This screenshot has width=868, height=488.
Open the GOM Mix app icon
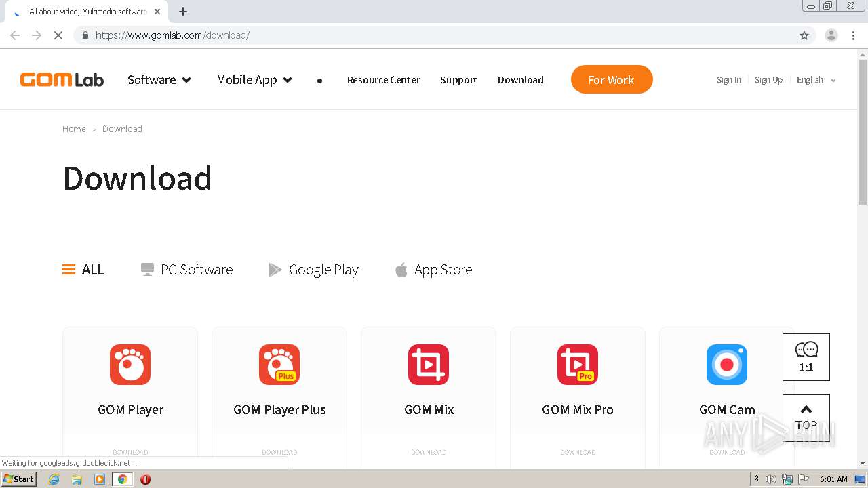click(x=429, y=365)
